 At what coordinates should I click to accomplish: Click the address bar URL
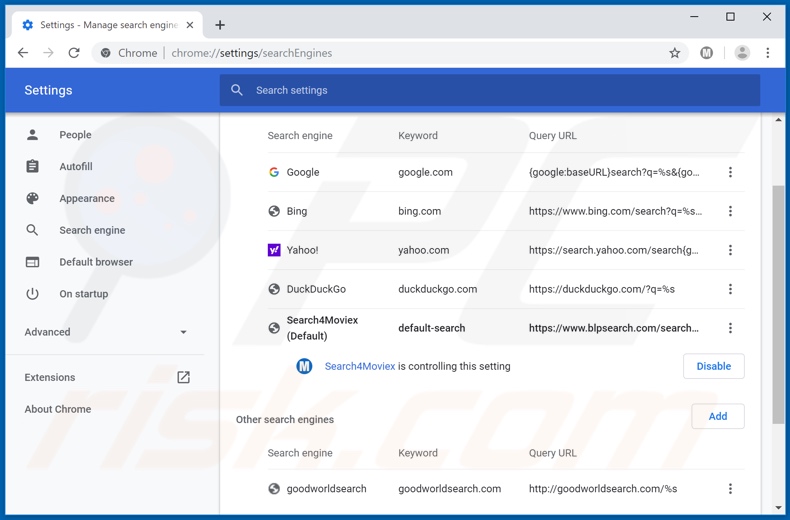[251, 53]
